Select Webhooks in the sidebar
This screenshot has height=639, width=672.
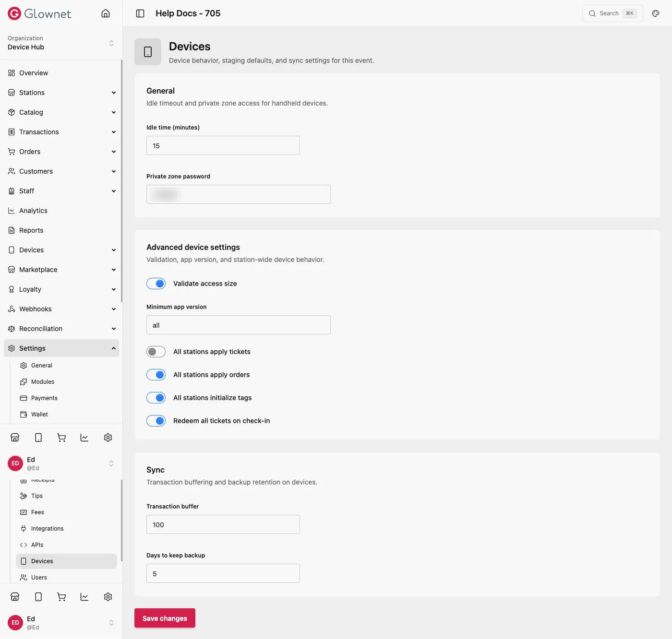61,309
